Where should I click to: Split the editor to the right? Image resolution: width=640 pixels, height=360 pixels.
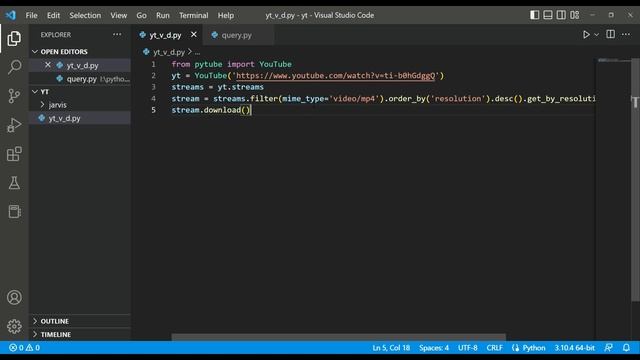point(610,35)
